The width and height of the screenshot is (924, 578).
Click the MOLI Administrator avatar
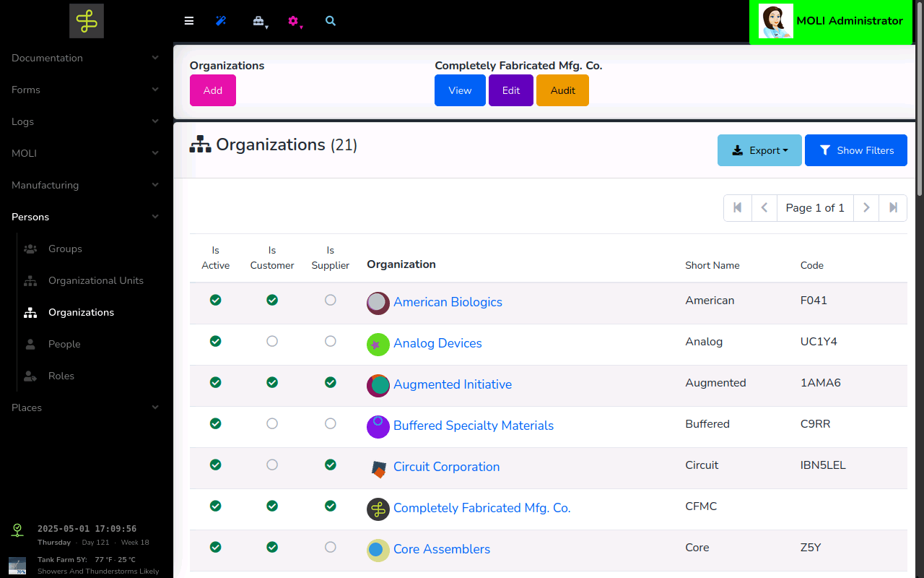coord(776,22)
